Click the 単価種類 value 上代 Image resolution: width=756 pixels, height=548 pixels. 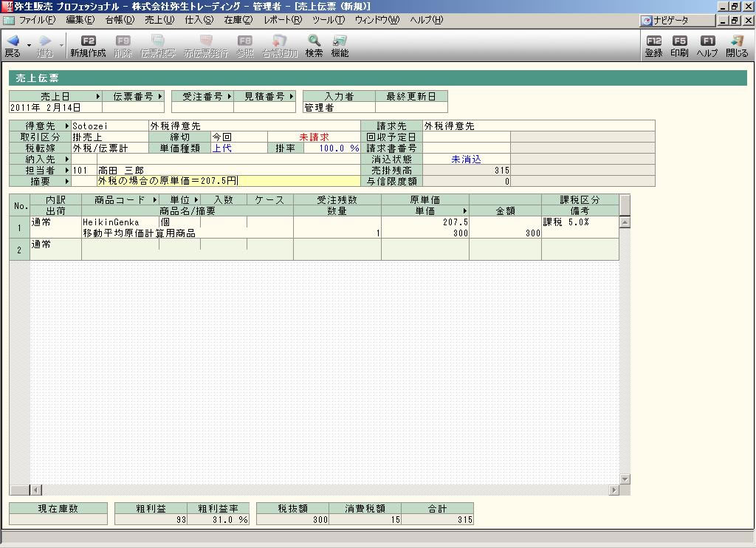[x=239, y=148]
